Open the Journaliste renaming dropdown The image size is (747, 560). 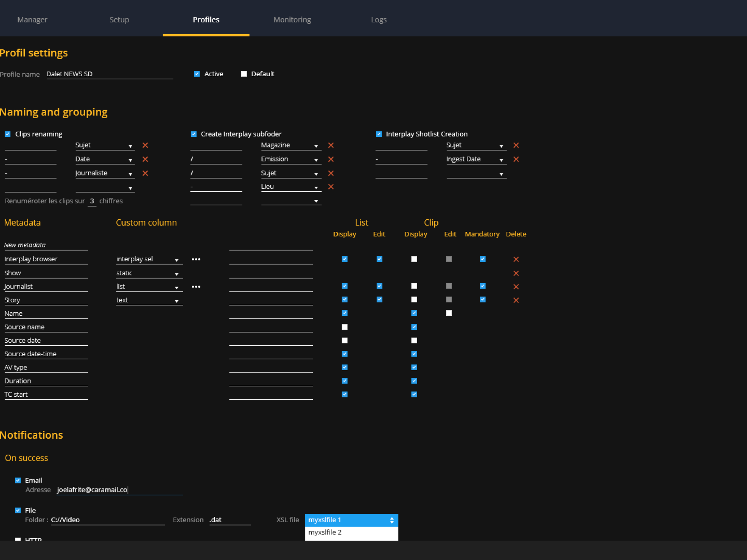coord(105,173)
